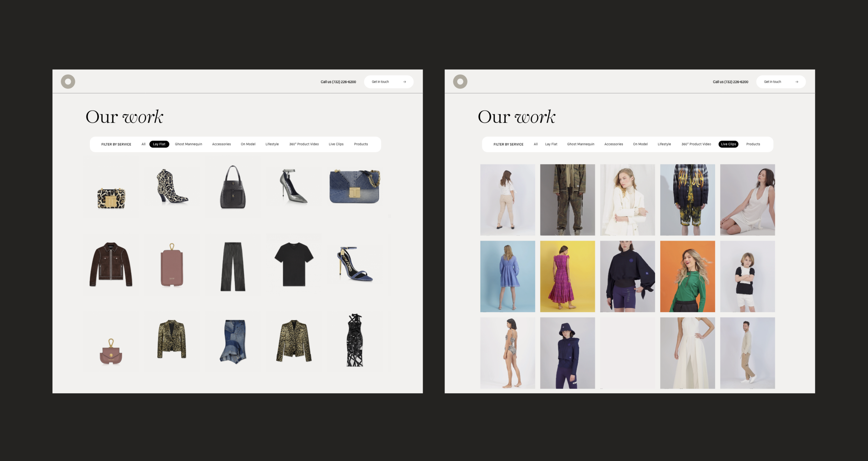Image resolution: width=868 pixels, height=461 pixels.
Task: Click 'Get in touch' button in left page
Action: 388,82
